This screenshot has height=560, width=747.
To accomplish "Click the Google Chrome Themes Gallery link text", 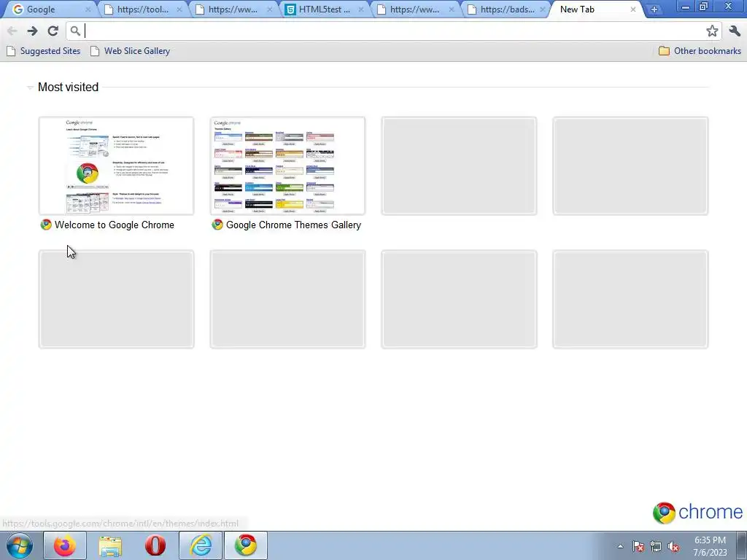I will click(293, 225).
